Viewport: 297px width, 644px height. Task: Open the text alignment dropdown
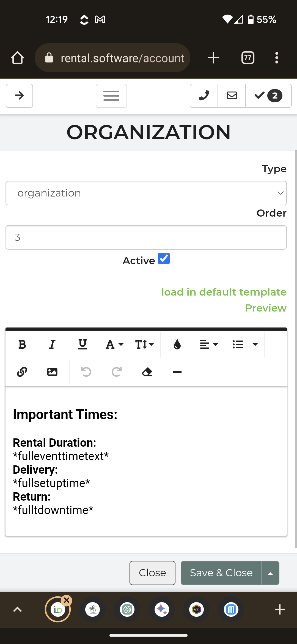pos(209,344)
